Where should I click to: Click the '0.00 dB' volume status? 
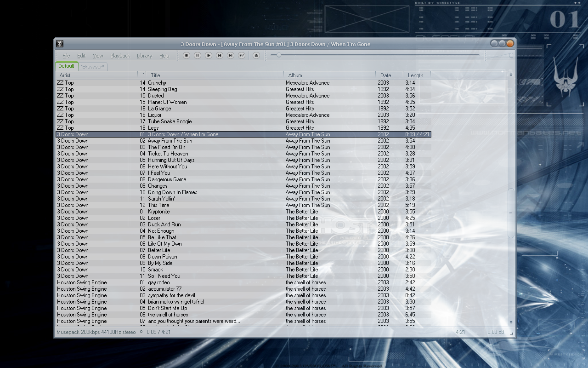tap(496, 332)
